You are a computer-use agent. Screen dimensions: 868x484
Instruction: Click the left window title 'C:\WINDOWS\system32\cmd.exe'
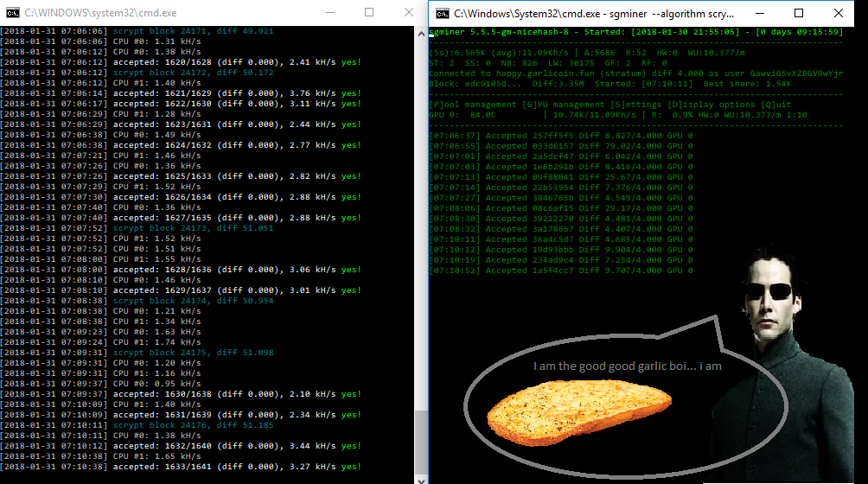pos(101,13)
